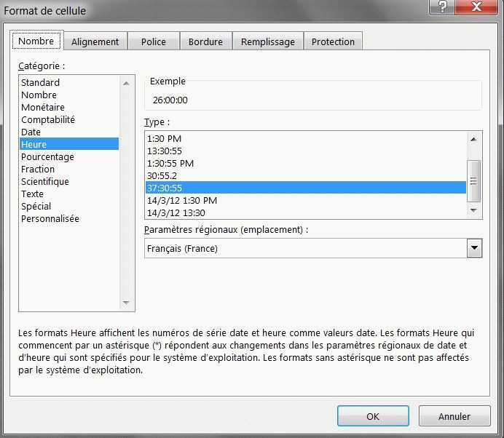Pick the Fraction category
Viewport: 504px width, 438px height.
tap(68, 170)
